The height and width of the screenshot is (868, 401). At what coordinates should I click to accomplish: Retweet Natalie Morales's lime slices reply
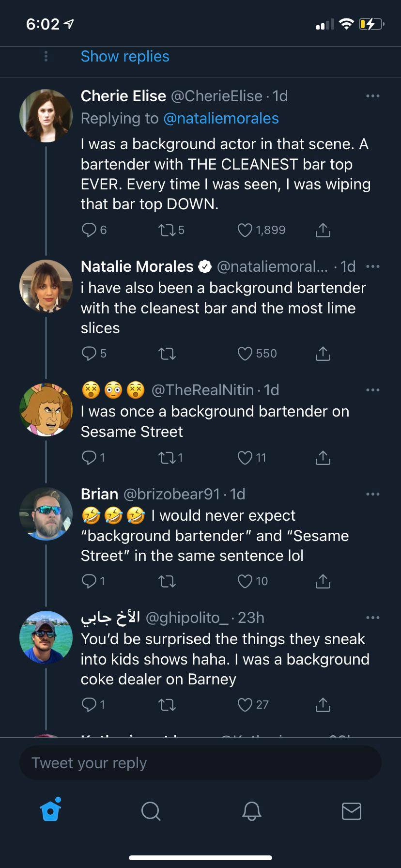pyautogui.click(x=167, y=354)
